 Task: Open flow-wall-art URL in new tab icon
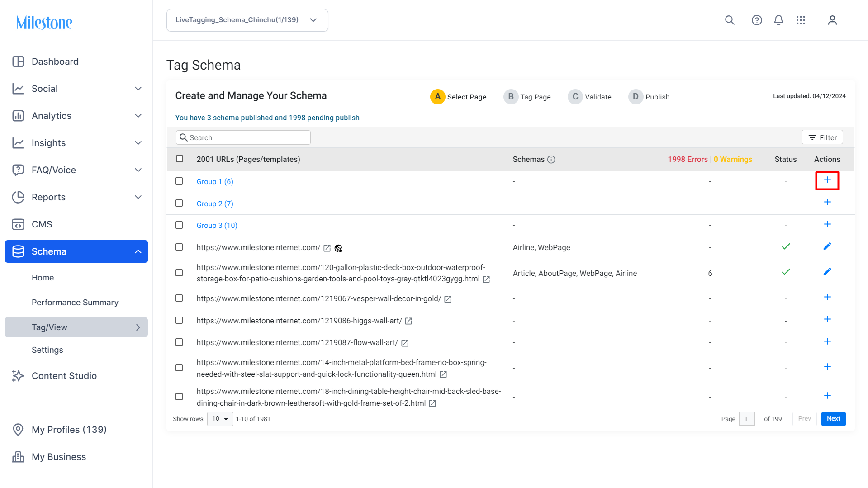[405, 343]
